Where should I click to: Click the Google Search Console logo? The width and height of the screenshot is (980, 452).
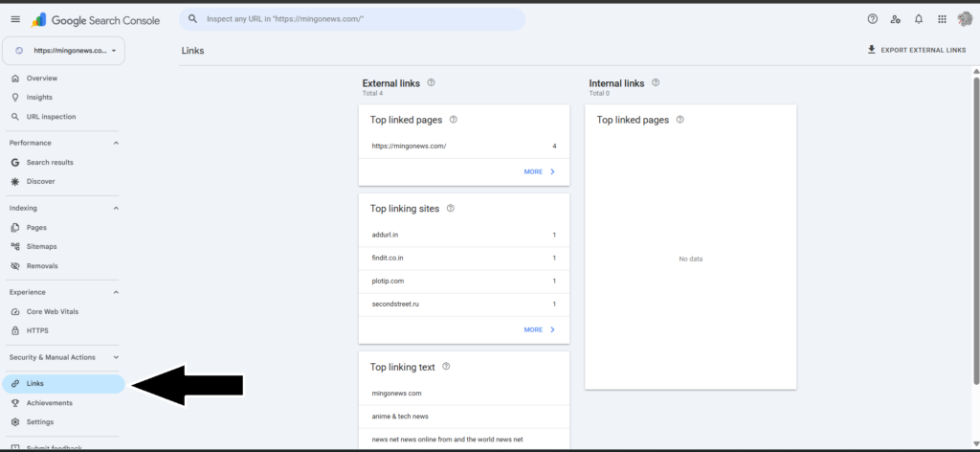coord(96,20)
